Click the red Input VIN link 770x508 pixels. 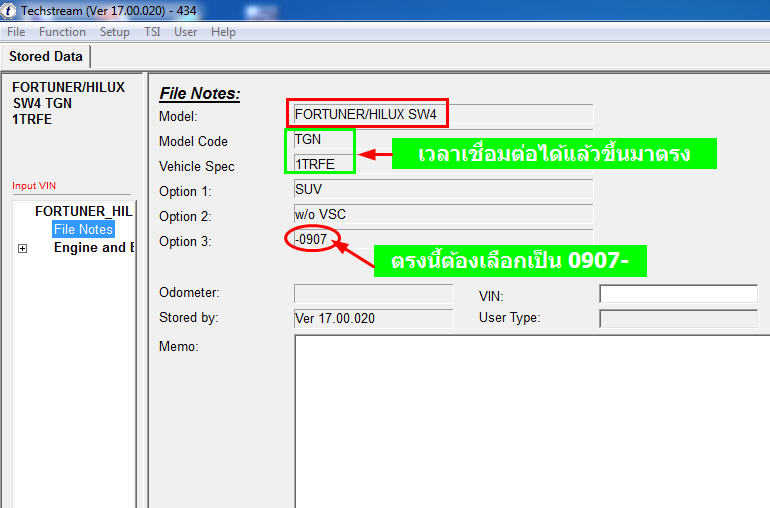34,186
